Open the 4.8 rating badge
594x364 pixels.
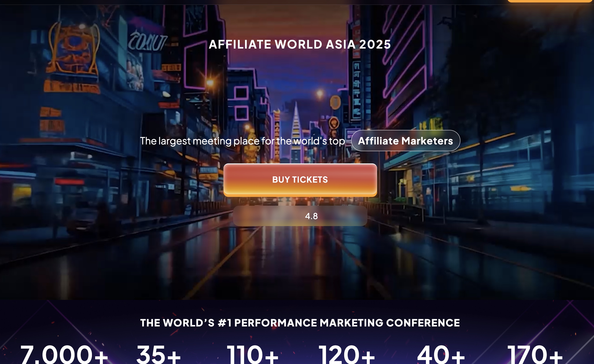click(300, 216)
